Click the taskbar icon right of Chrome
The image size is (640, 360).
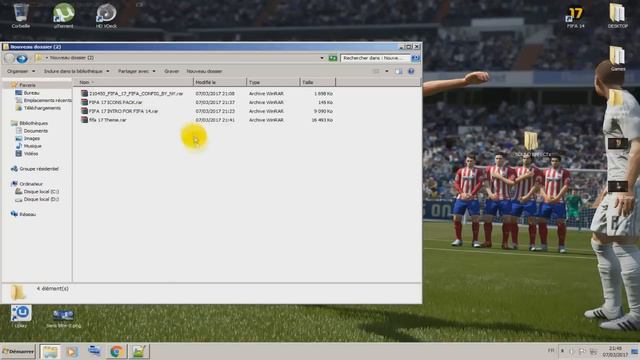[139, 351]
